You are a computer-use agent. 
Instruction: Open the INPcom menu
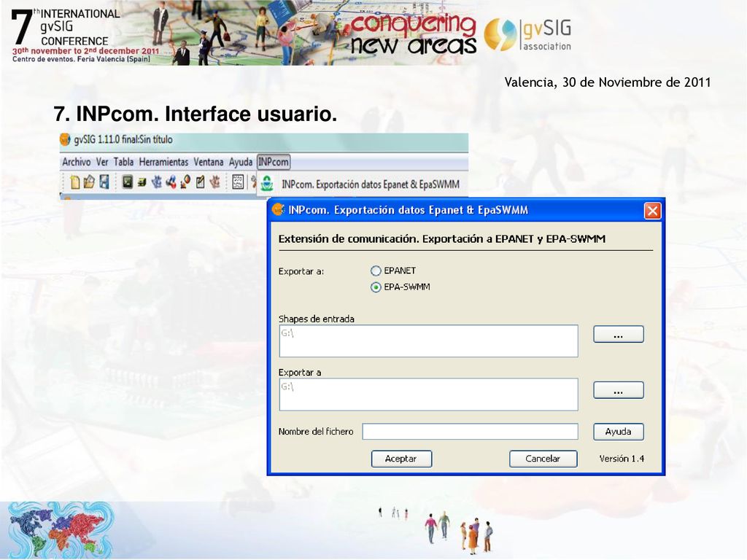[274, 163]
